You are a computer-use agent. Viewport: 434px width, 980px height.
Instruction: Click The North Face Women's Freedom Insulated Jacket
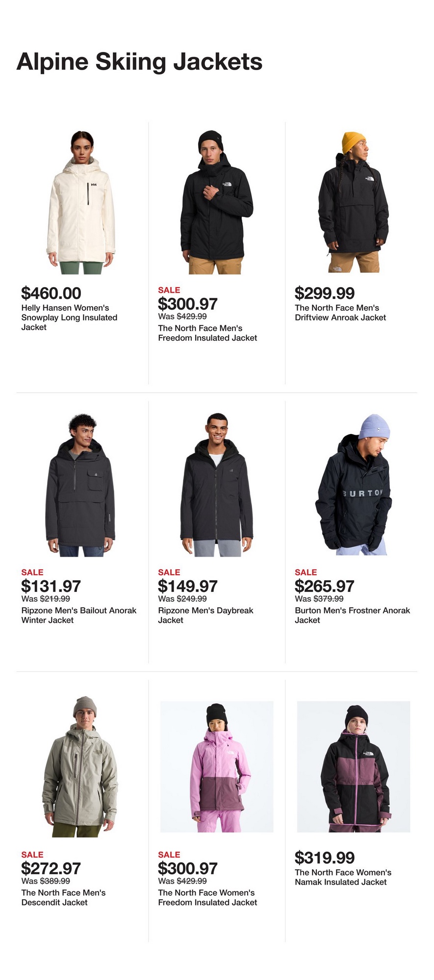(207, 898)
